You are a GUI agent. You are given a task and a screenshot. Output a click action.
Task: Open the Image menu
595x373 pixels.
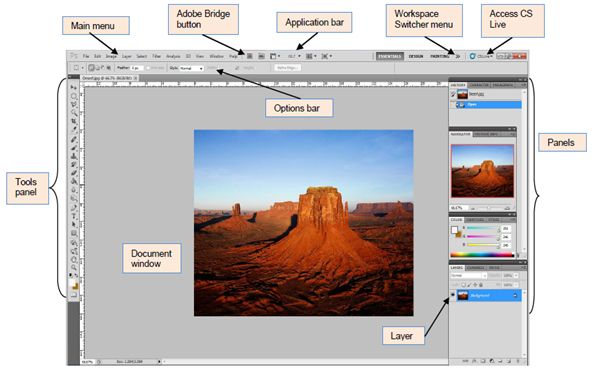(x=111, y=56)
